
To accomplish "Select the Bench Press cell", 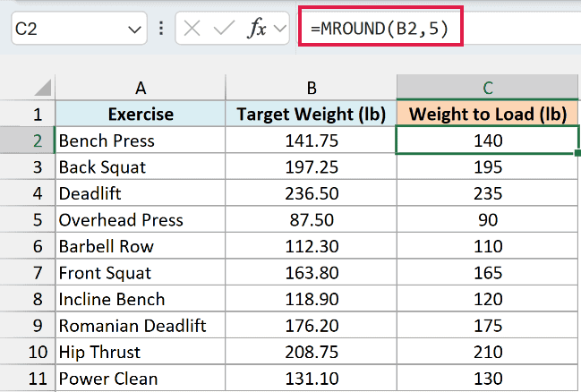I will pyautogui.click(x=141, y=141).
